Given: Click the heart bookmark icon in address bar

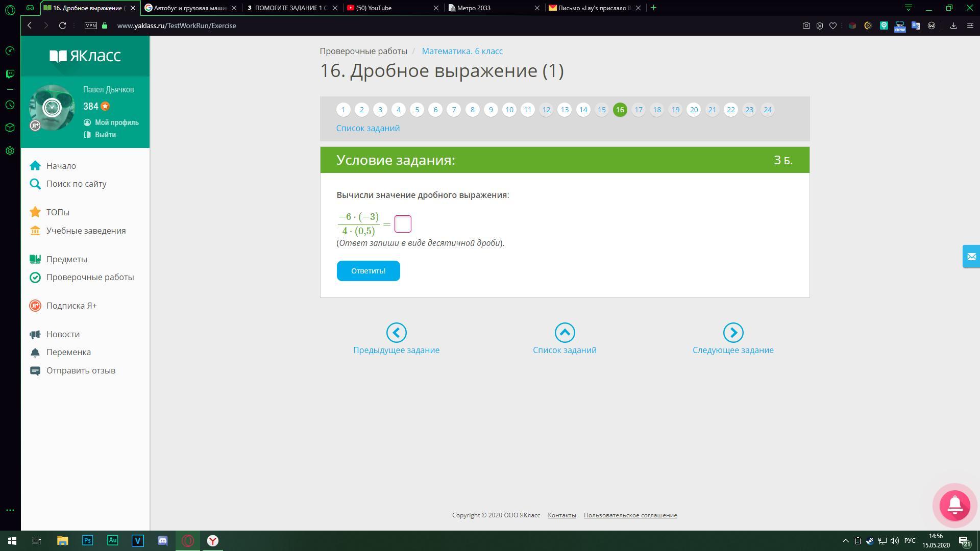Looking at the screenshot, I should [x=833, y=26].
